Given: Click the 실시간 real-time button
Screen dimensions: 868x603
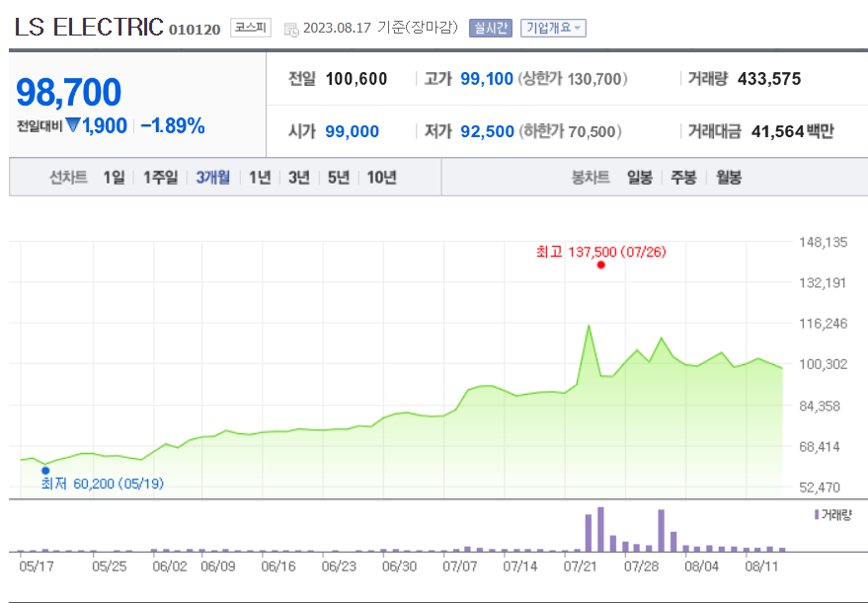Looking at the screenshot, I should point(491,28).
